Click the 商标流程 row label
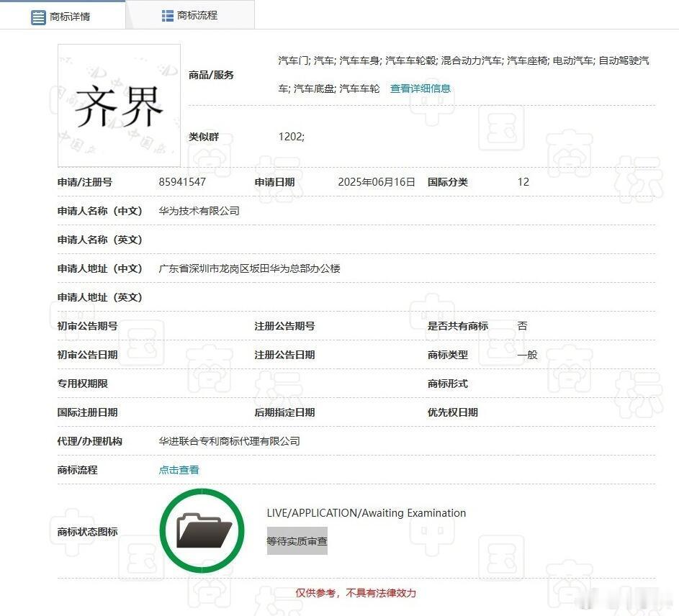 click(78, 470)
